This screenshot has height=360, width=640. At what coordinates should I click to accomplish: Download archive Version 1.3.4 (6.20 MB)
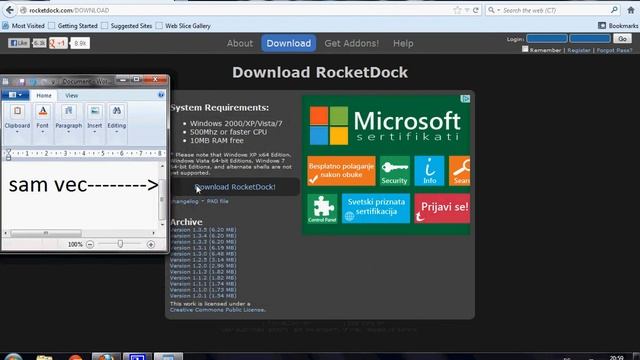(203, 236)
